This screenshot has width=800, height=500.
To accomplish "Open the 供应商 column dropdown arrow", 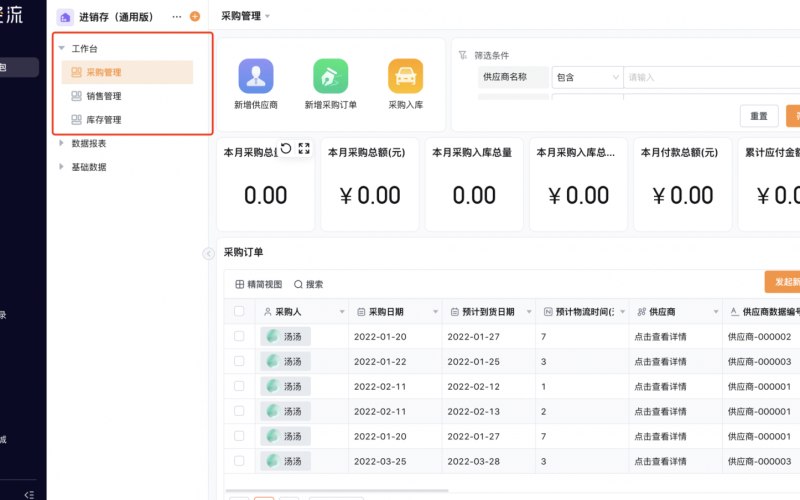I will coord(715,312).
